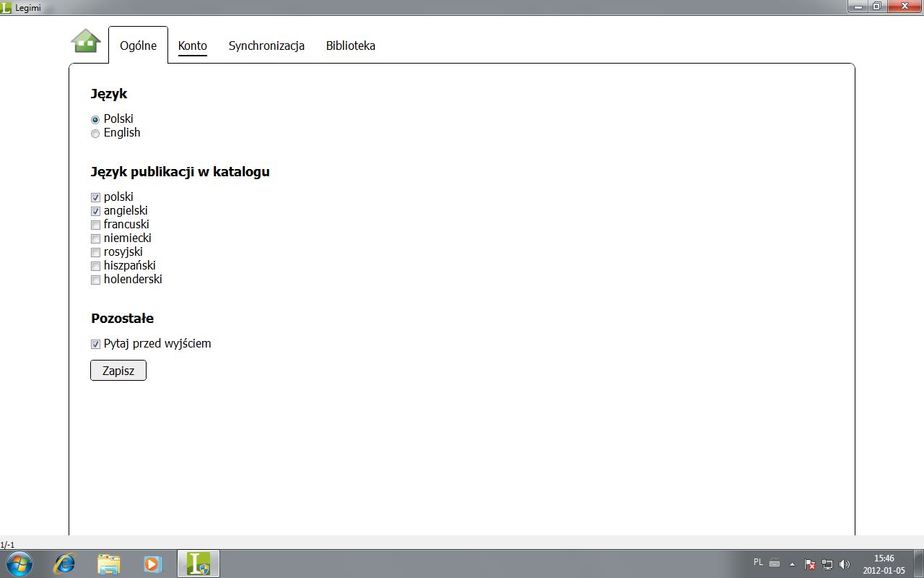Select the English language radio button

[x=95, y=134]
